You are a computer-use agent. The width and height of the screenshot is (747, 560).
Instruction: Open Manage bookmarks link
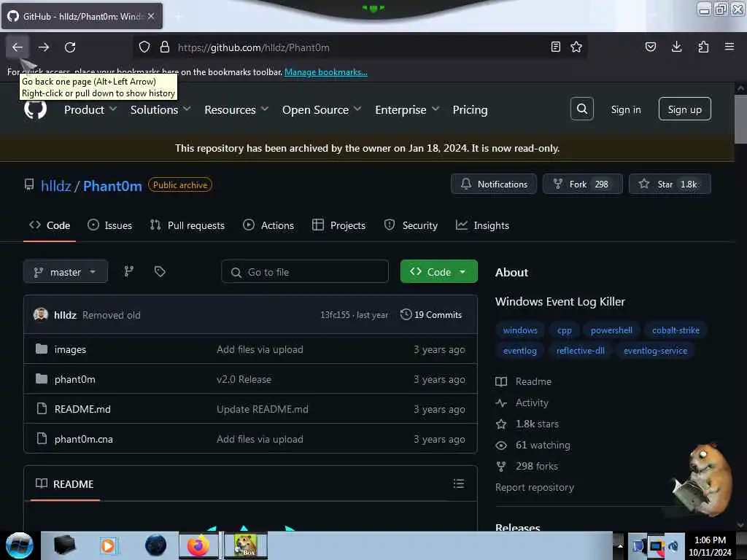point(326,72)
